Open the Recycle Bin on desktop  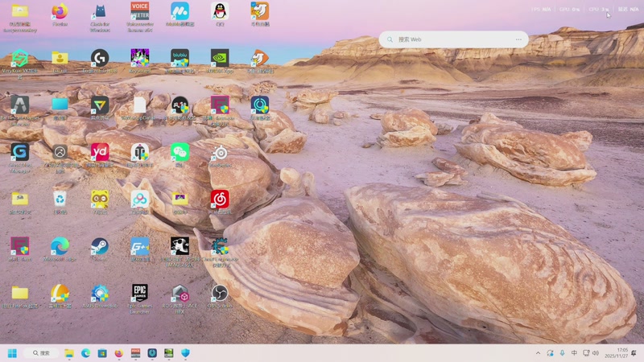coord(60,202)
